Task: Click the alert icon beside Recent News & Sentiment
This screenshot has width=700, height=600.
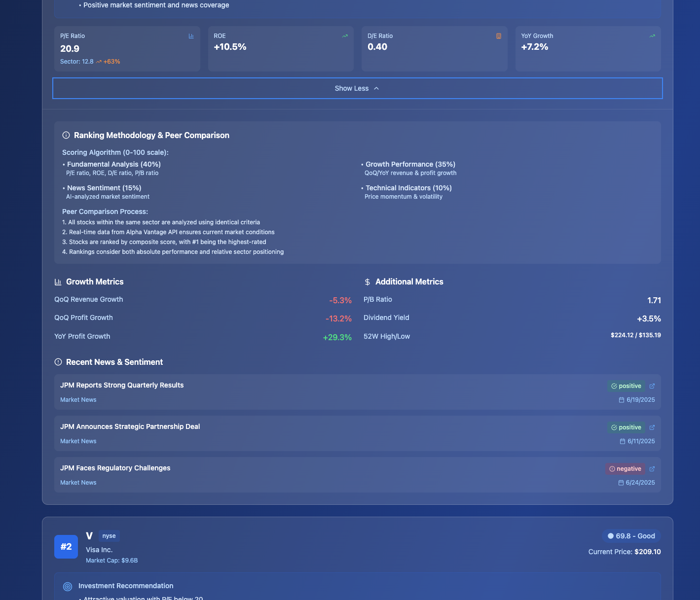Action: click(58, 362)
